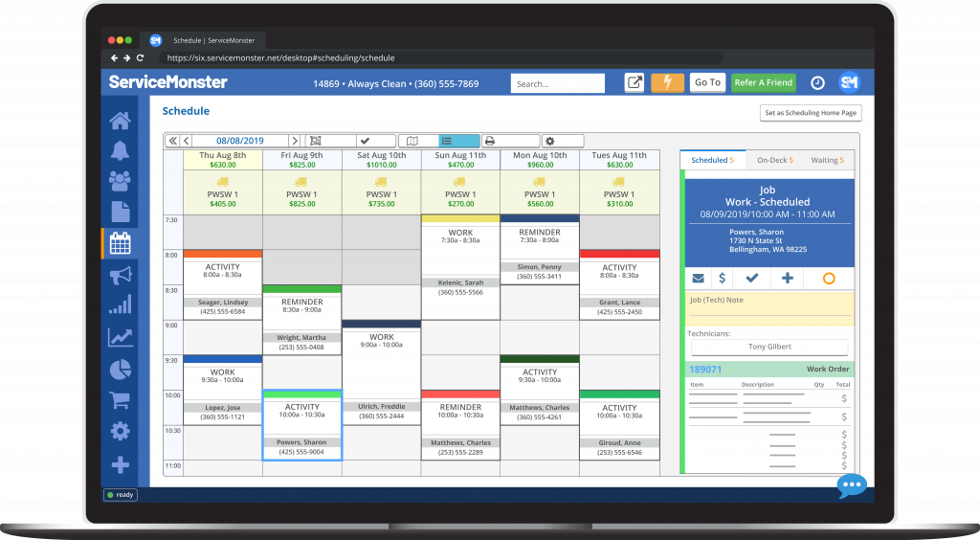
Task: Open Matthews, Charles reminder on Sunday
Action: pos(460,425)
